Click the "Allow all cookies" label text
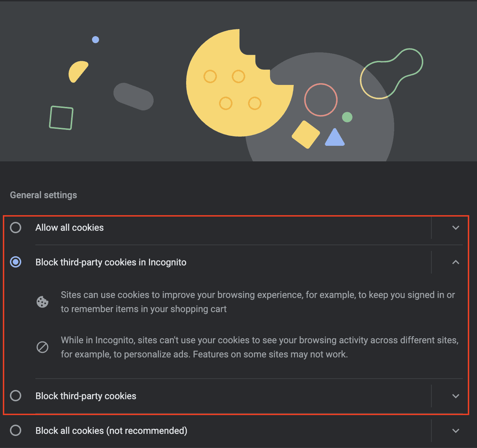Viewport: 477px width, 448px height. coord(70,228)
